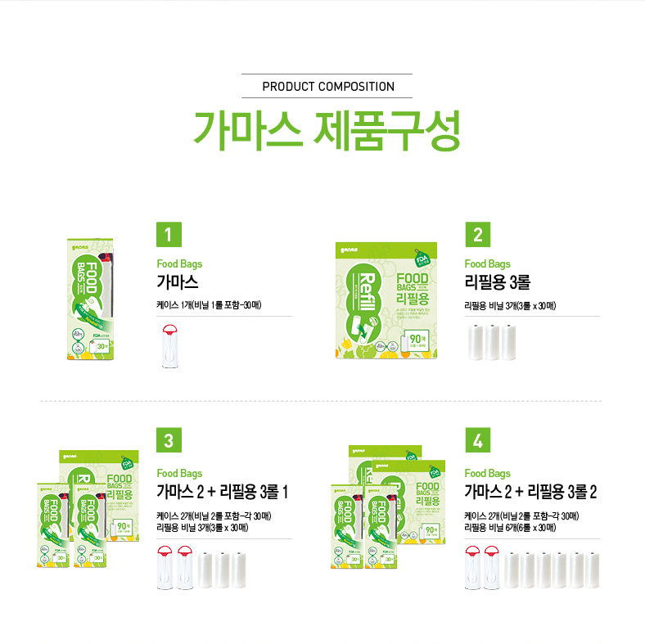Click the 가마스 2 + 리필용 3롤 1 title
The width and height of the screenshot is (645, 644).
click(x=222, y=492)
